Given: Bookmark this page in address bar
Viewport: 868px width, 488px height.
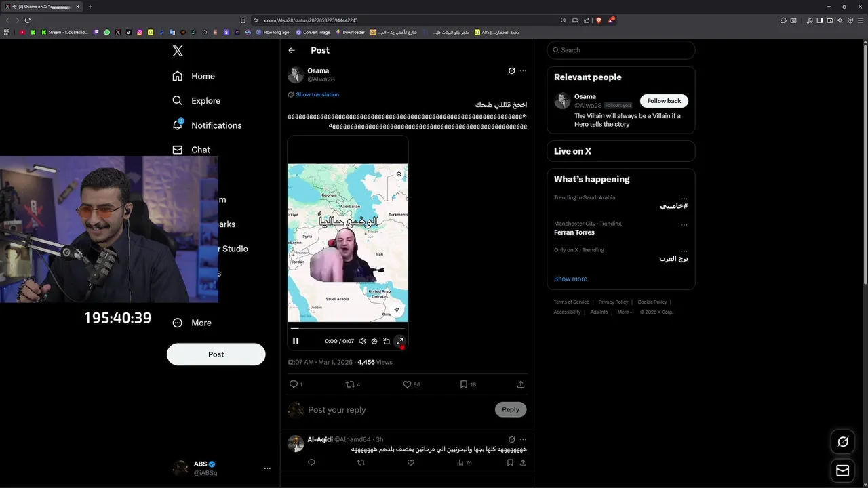Looking at the screenshot, I should [243, 20].
